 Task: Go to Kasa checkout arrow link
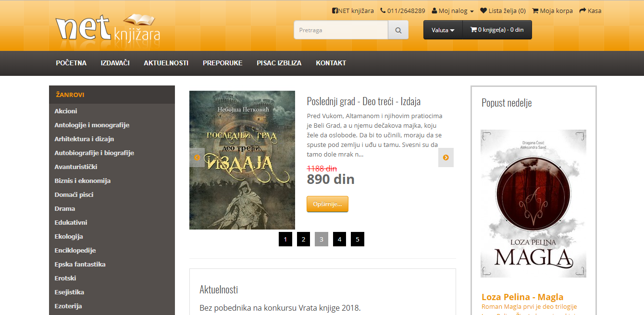pos(590,11)
